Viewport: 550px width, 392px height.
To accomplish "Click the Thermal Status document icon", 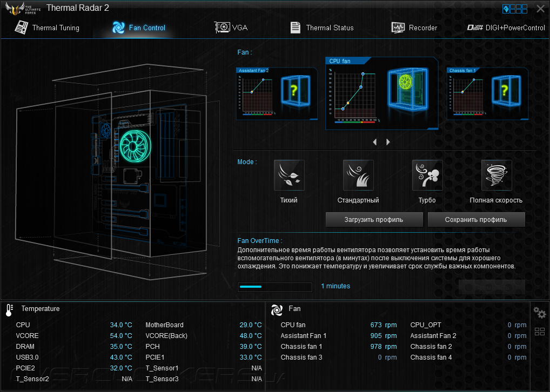I will (296, 28).
